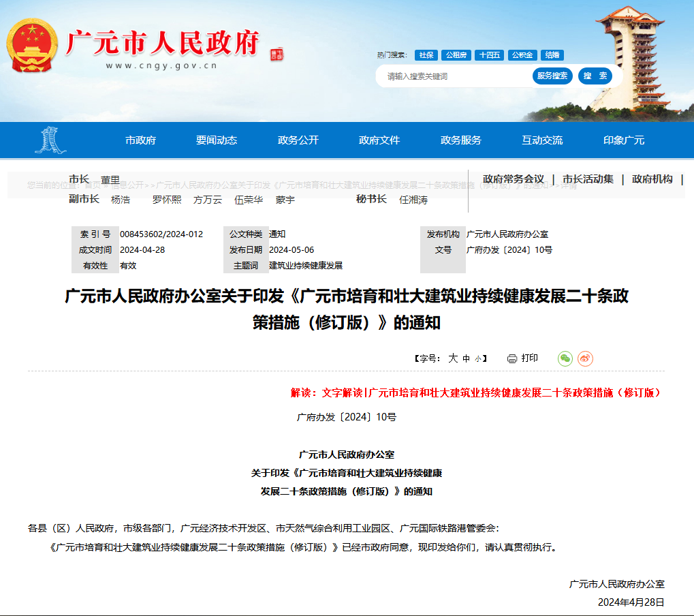Image resolution: width=694 pixels, height=616 pixels.
Task: Click the tower icon in navigation bar
Action: pos(51,140)
